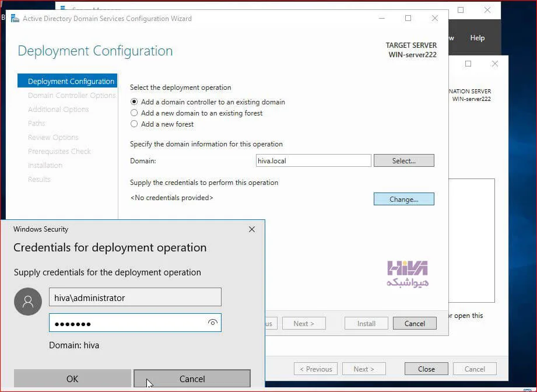Click the wizard title bar icon
537x392 pixels.
[15, 18]
